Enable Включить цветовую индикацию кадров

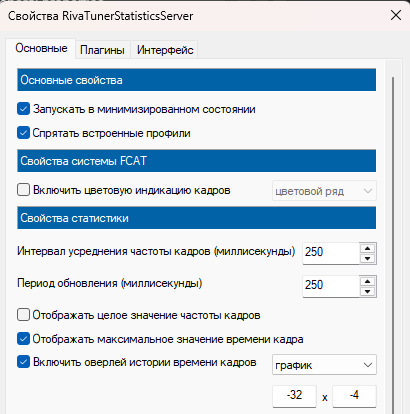click(x=23, y=190)
